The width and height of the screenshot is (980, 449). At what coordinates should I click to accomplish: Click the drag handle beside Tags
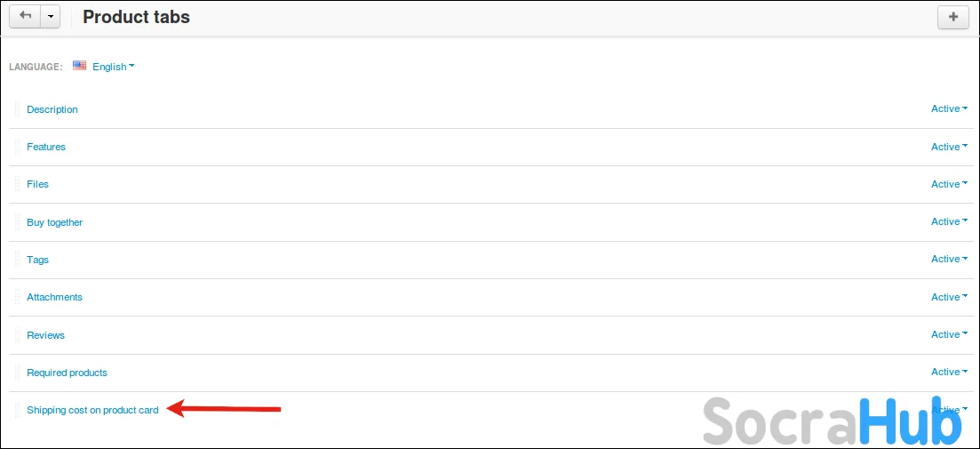(x=17, y=260)
